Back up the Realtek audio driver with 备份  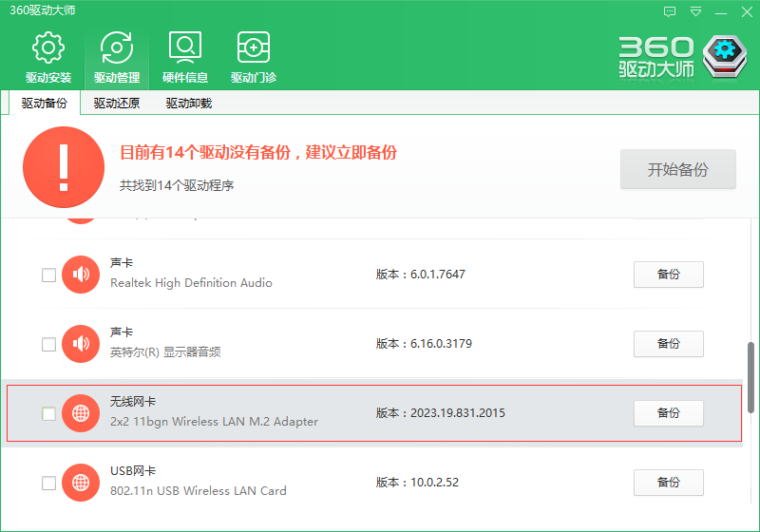coord(668,275)
